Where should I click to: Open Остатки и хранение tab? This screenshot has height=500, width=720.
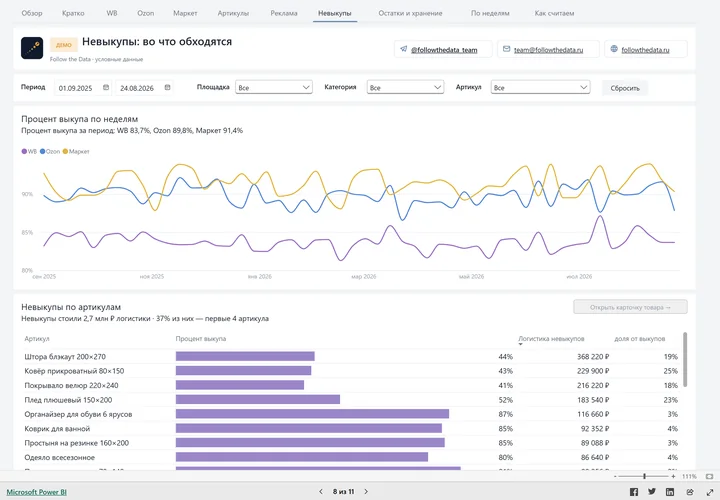pyautogui.click(x=410, y=13)
